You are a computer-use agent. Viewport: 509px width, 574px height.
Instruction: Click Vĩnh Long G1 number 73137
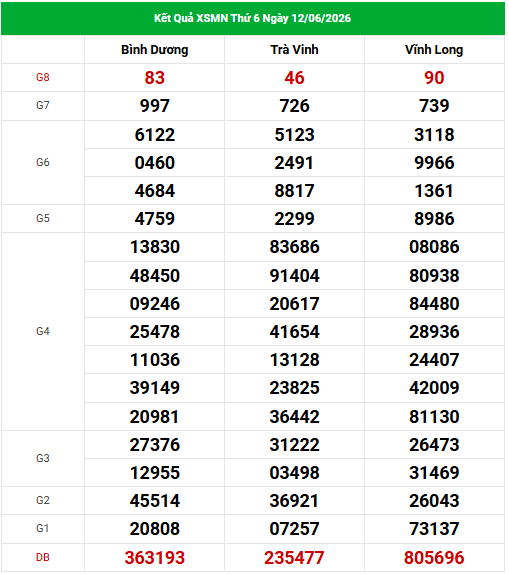click(x=434, y=529)
